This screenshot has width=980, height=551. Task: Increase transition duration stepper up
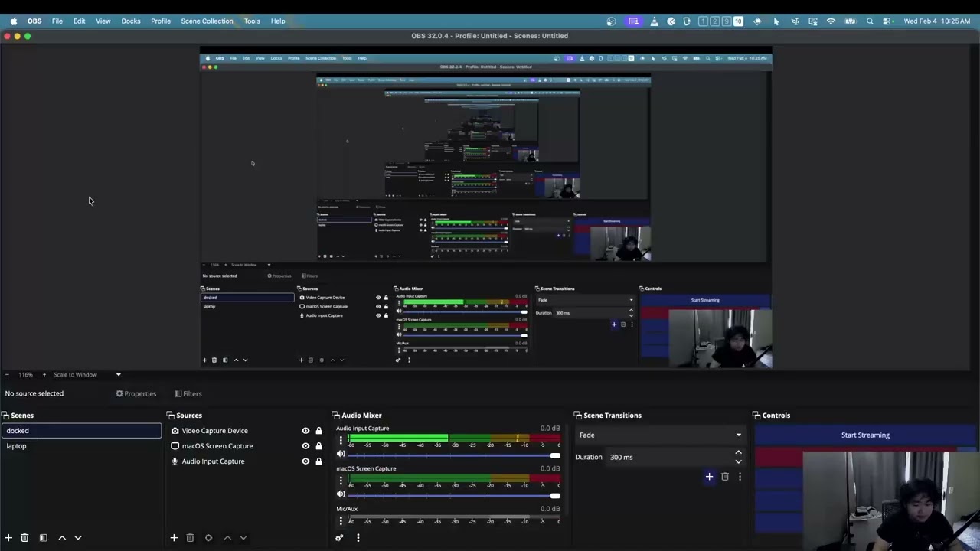(738, 453)
